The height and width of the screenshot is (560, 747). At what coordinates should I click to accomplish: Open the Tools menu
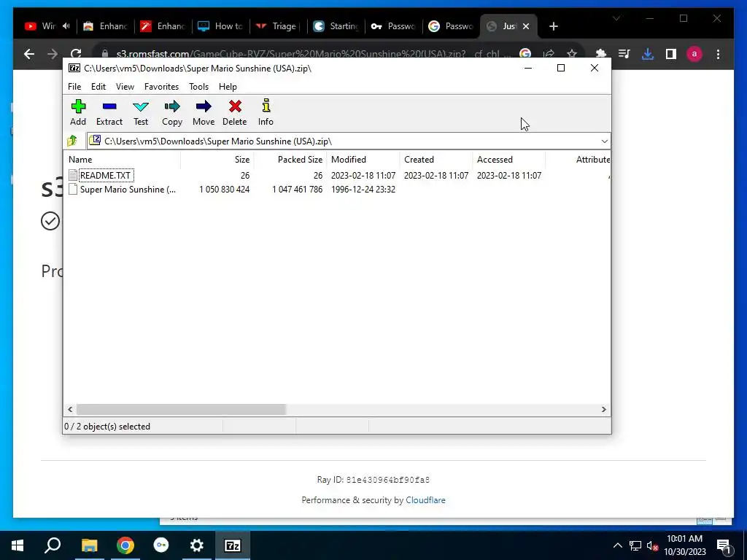[198, 87]
